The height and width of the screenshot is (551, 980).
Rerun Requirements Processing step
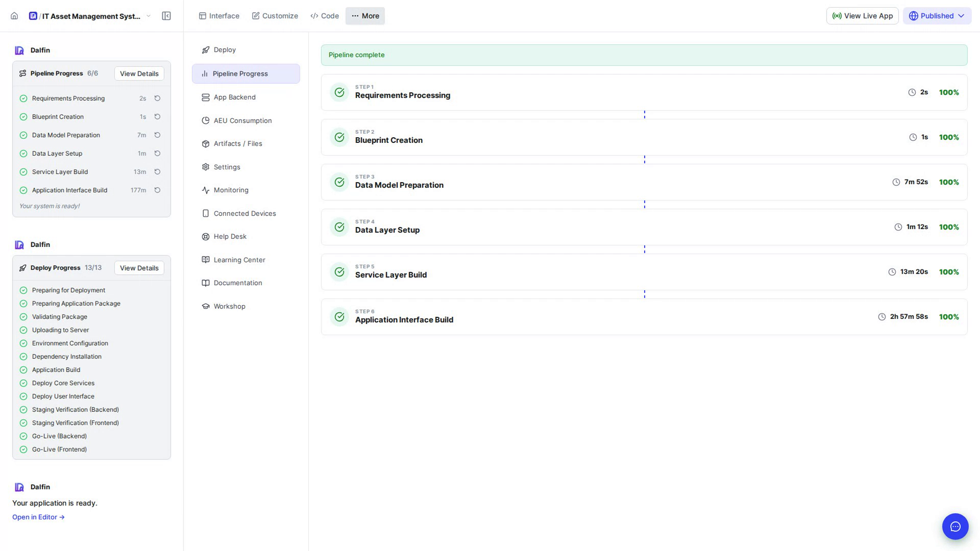[157, 98]
